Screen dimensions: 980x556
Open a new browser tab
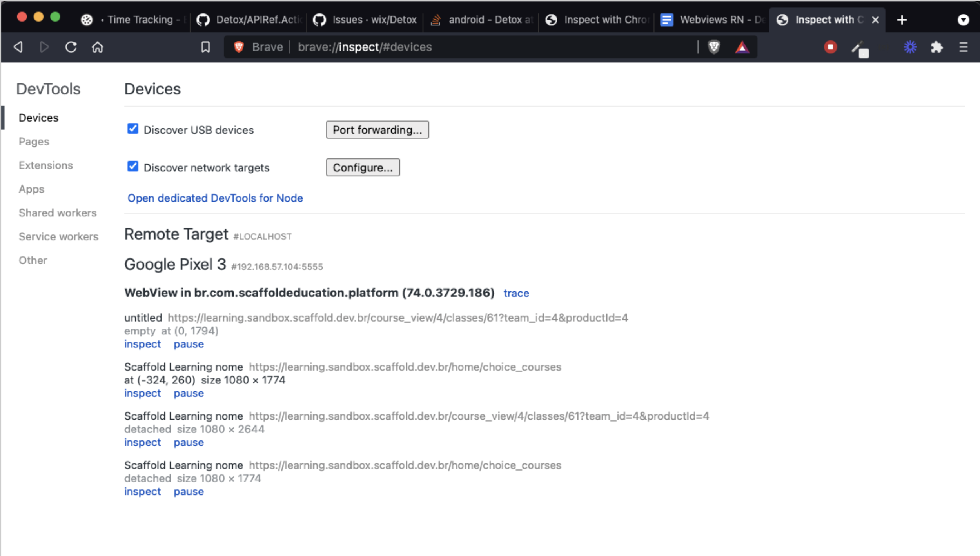click(902, 20)
